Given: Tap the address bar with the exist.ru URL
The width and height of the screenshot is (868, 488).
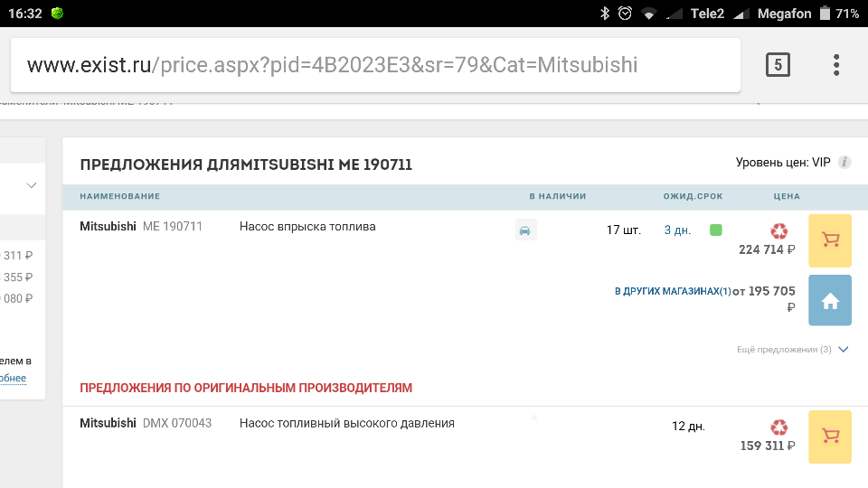Looking at the screenshot, I should pyautogui.click(x=375, y=65).
